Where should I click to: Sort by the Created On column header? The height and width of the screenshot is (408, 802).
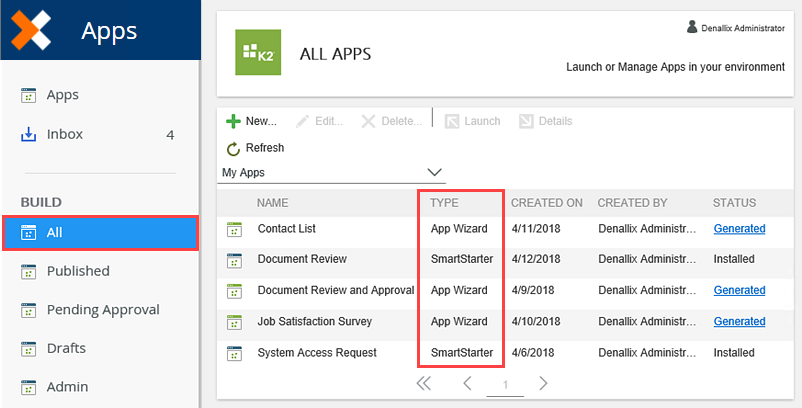tap(546, 203)
